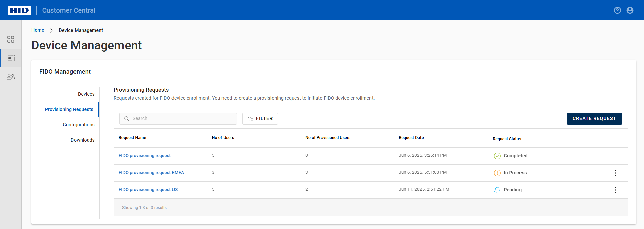
Task: Open the FILTER options
Action: coord(260,119)
